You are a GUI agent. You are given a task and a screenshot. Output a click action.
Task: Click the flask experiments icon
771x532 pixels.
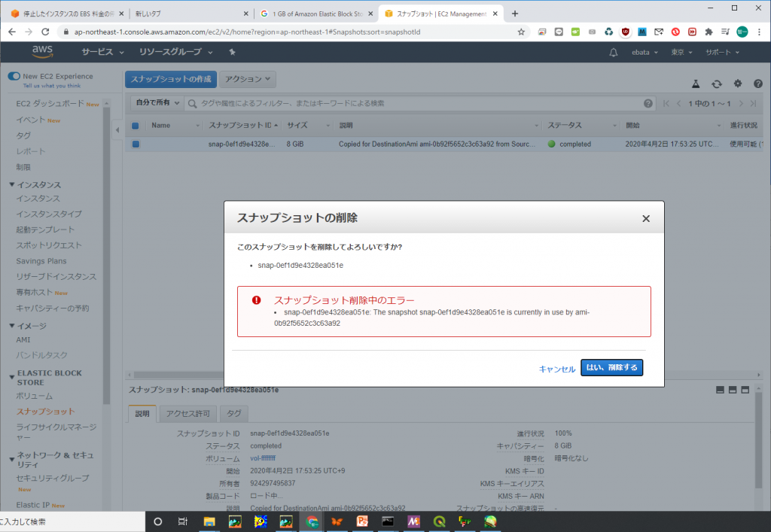pos(696,84)
